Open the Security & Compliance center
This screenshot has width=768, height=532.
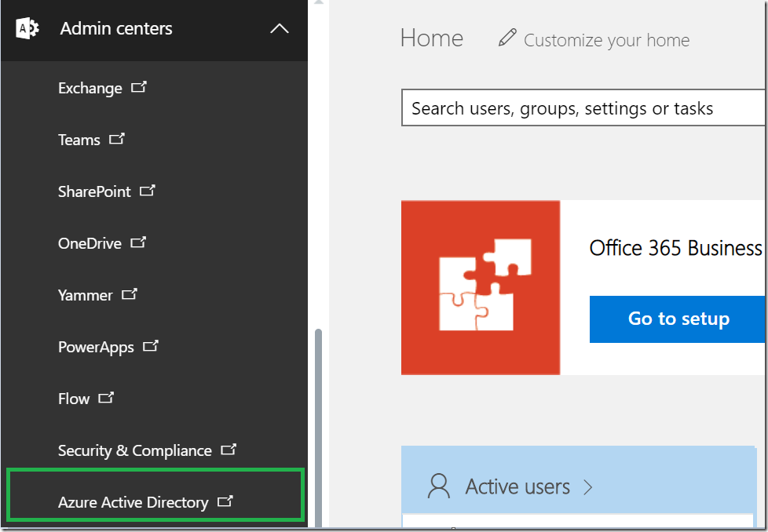click(135, 450)
